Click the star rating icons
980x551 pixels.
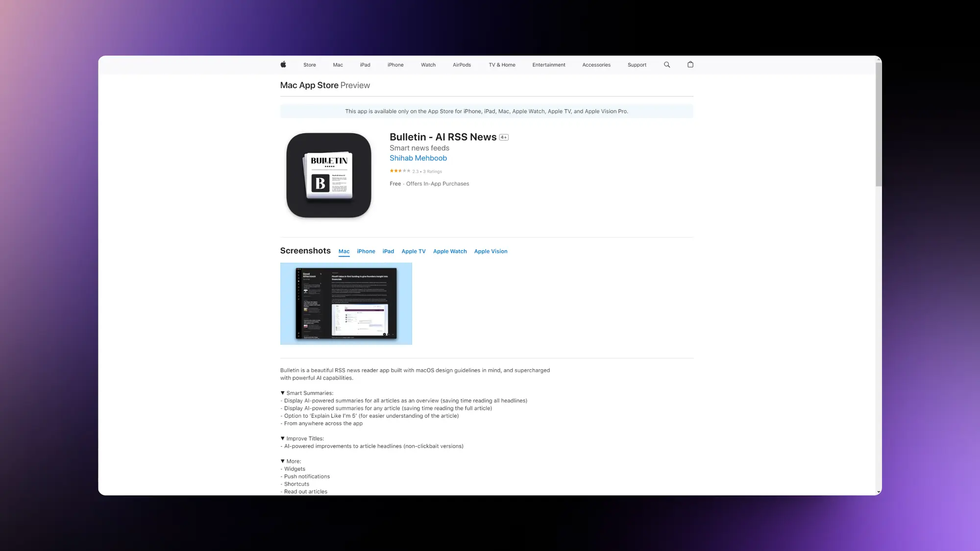(x=400, y=171)
